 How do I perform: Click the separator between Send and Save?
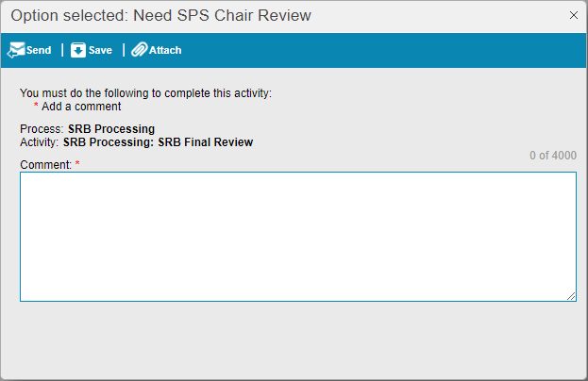[x=62, y=50]
